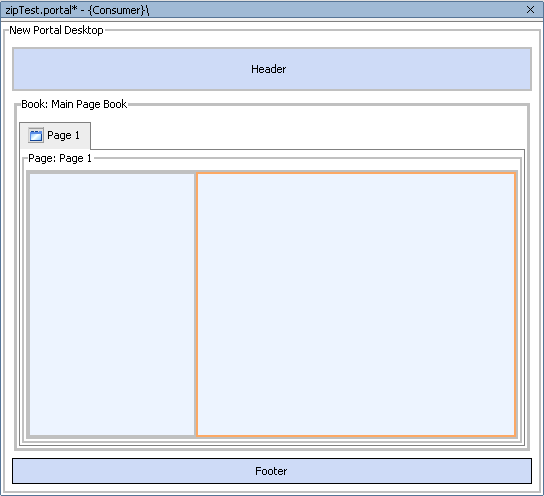Image resolution: width=544 pixels, height=496 pixels.
Task: Select the orange-highlighted right placeholder column
Action: (x=356, y=304)
